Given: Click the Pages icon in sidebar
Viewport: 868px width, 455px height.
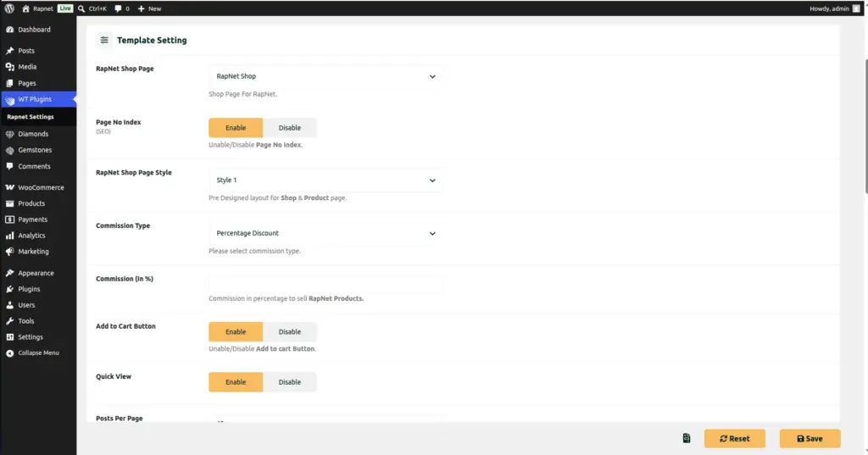Looking at the screenshot, I should click(9, 83).
